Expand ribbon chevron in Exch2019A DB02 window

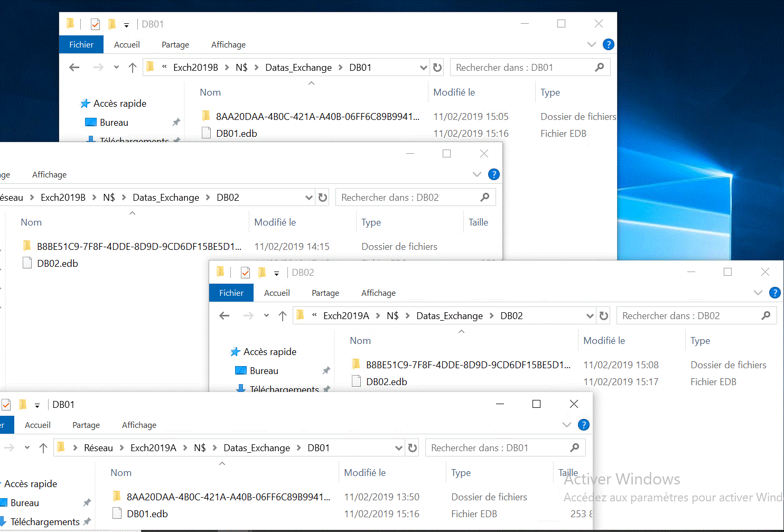coord(758,293)
